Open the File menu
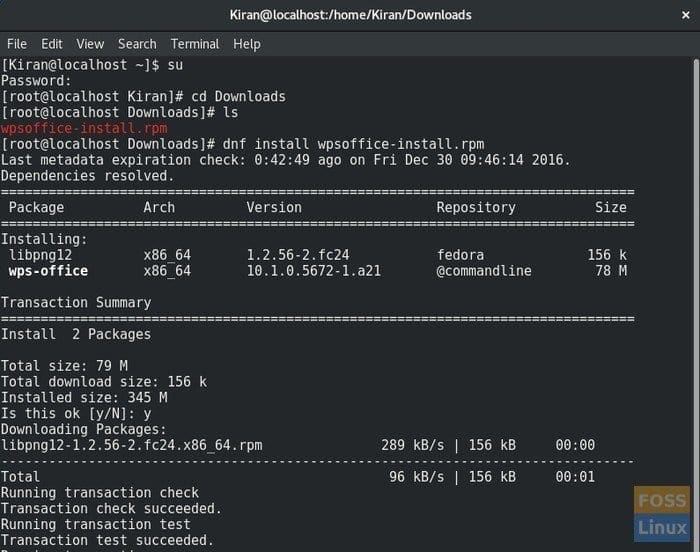This screenshot has width=700, height=552. coord(17,44)
